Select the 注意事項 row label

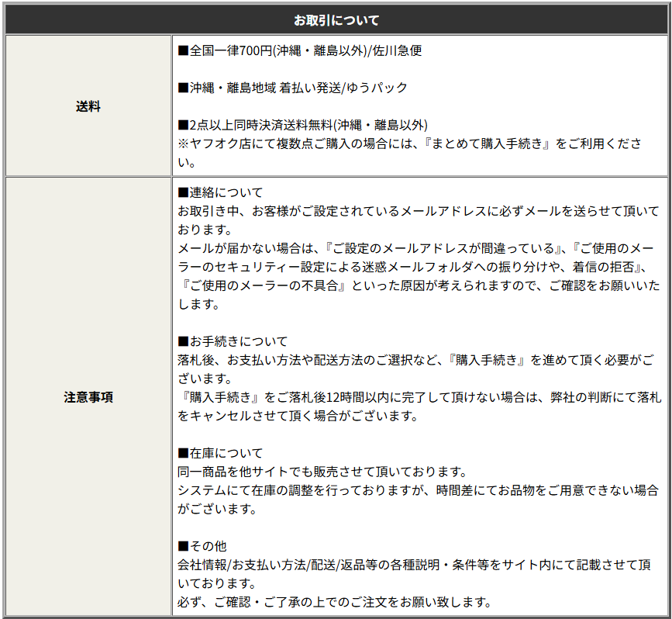[x=88, y=397]
